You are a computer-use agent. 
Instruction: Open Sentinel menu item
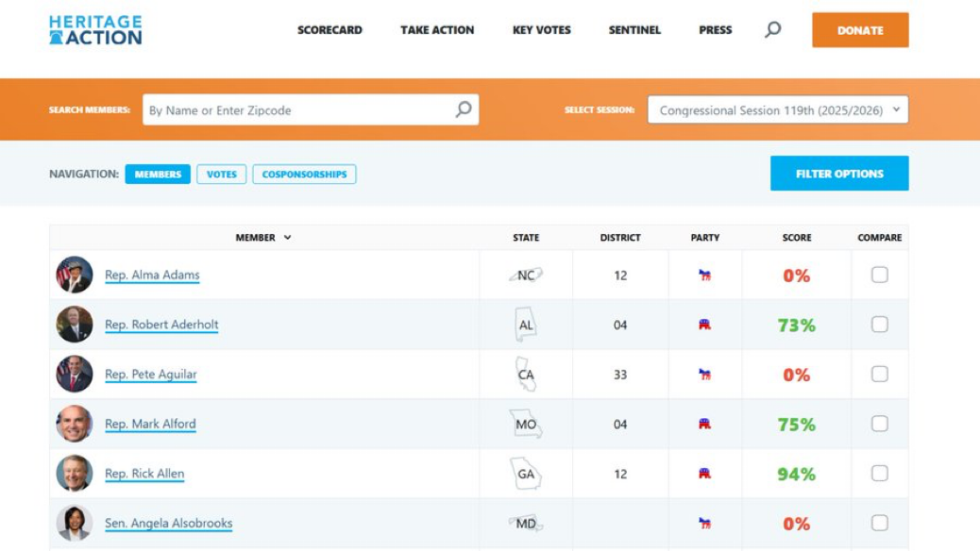point(634,30)
